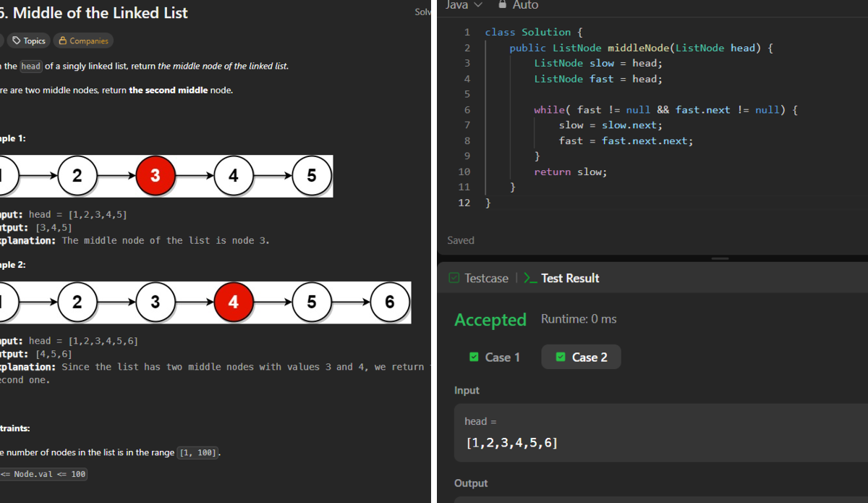
Task: Click the panel divider handle above Testcase
Action: (x=720, y=258)
